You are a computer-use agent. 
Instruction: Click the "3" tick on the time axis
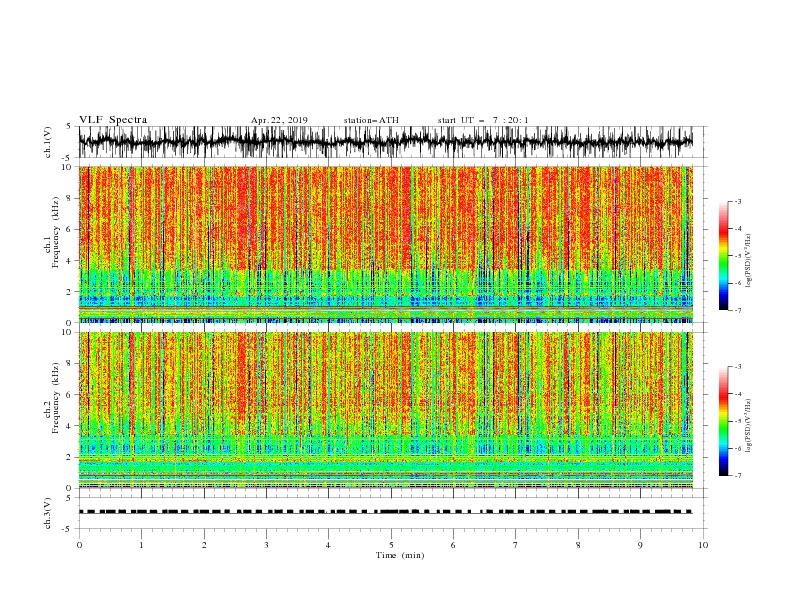pyautogui.click(x=266, y=545)
